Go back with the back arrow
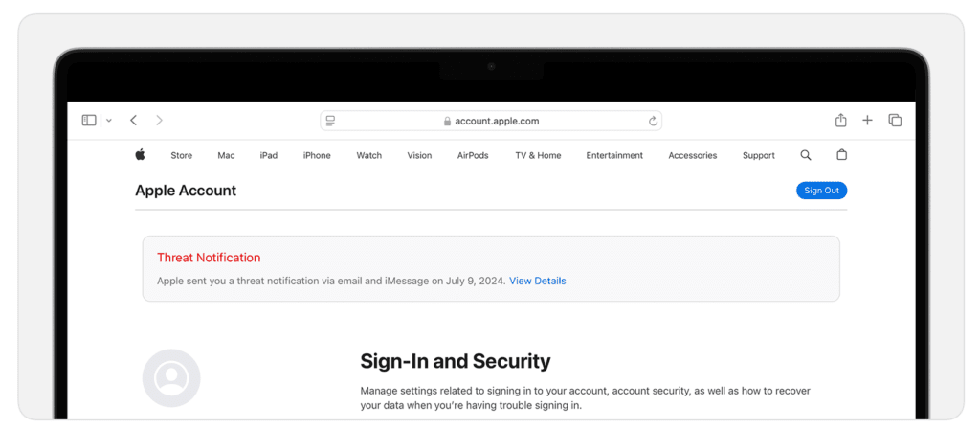Image resolution: width=980 pixels, height=429 pixels. click(133, 120)
